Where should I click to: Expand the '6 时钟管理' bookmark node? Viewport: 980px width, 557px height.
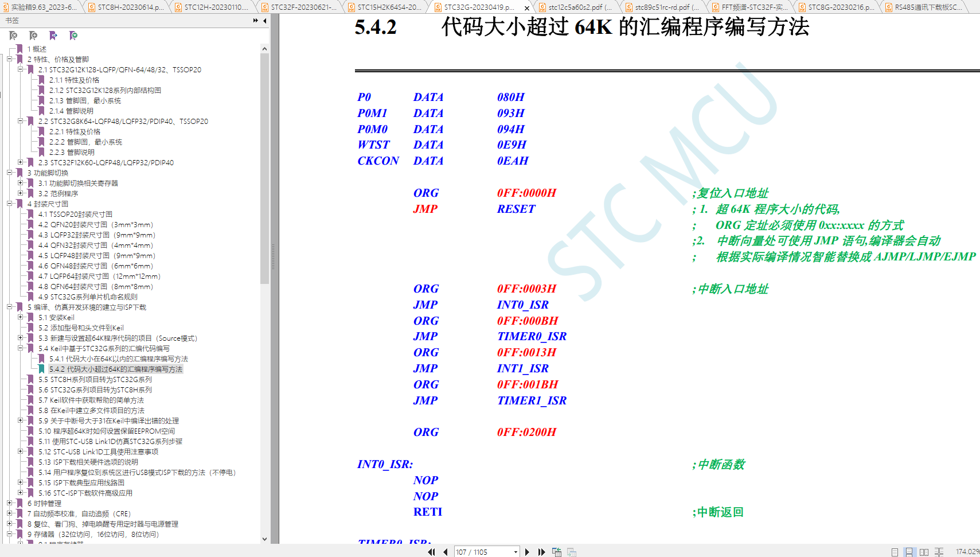point(10,503)
